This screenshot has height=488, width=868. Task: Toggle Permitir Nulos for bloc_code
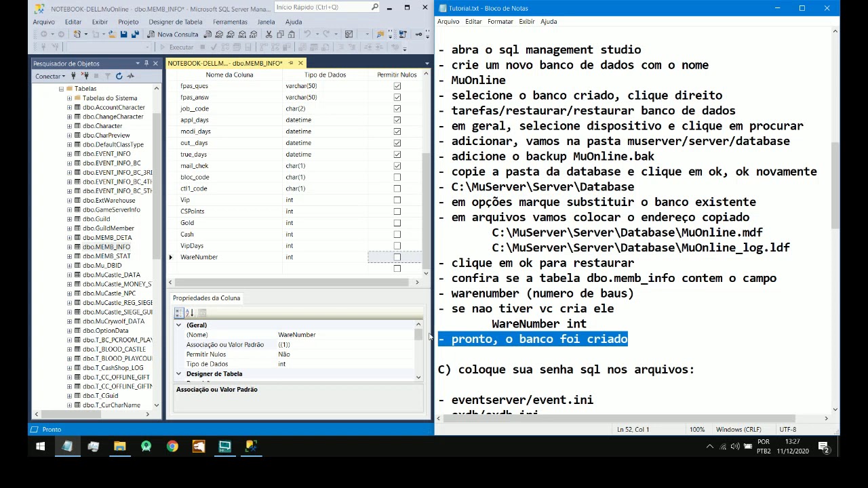(x=397, y=177)
